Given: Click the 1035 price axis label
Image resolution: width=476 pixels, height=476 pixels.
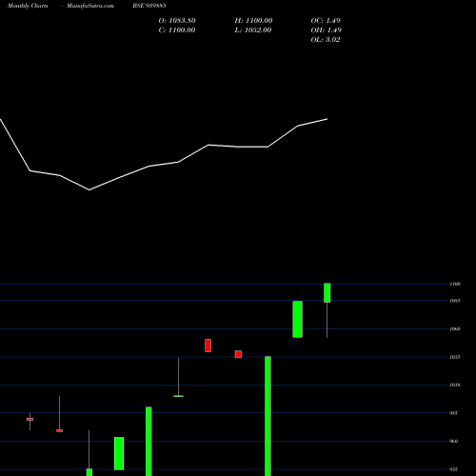Looking at the screenshot, I should (455, 357).
